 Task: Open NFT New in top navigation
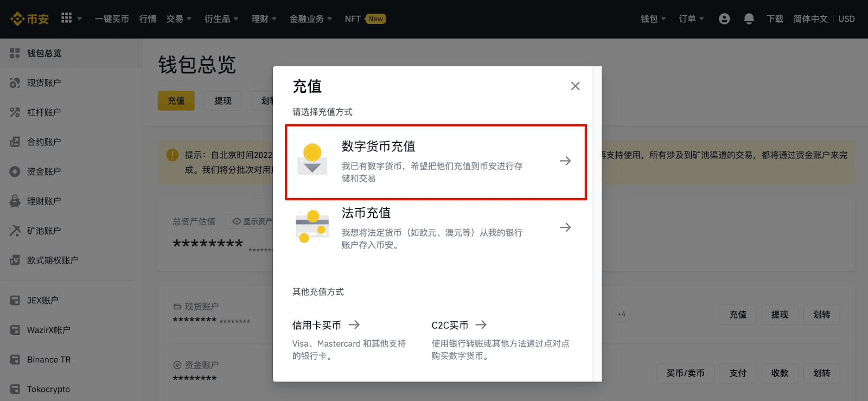(x=365, y=19)
